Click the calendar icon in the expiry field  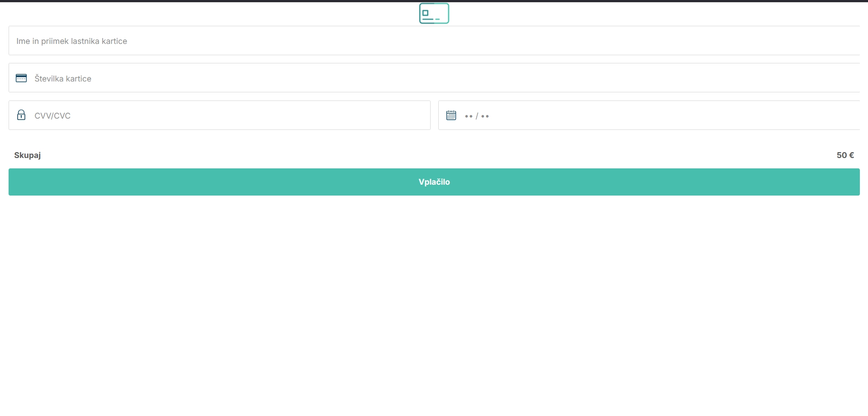point(451,115)
